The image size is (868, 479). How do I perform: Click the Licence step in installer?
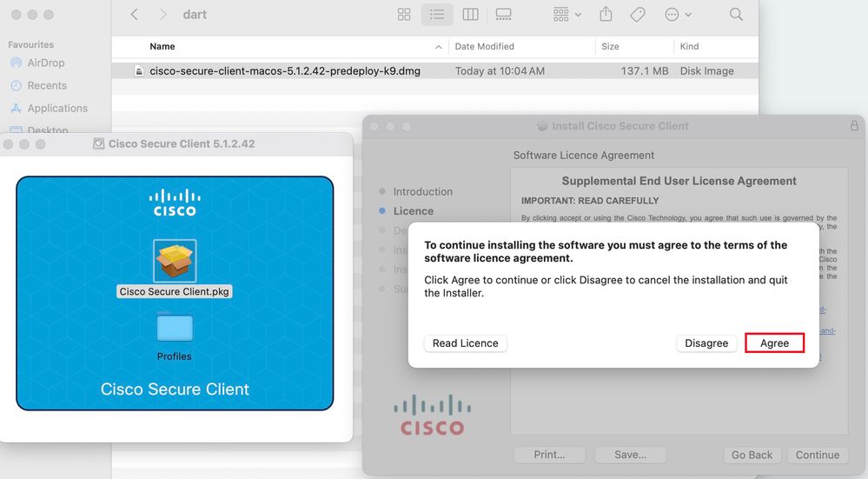click(413, 211)
